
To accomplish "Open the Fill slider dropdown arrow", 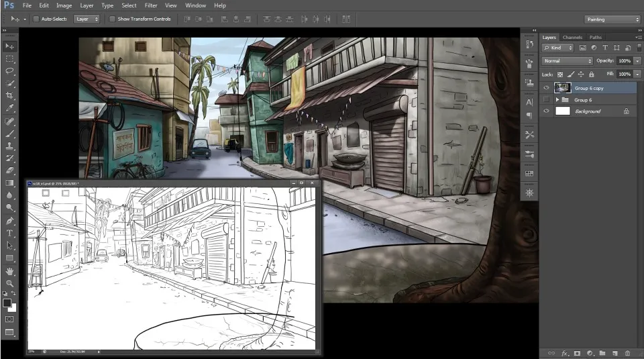I will point(637,74).
